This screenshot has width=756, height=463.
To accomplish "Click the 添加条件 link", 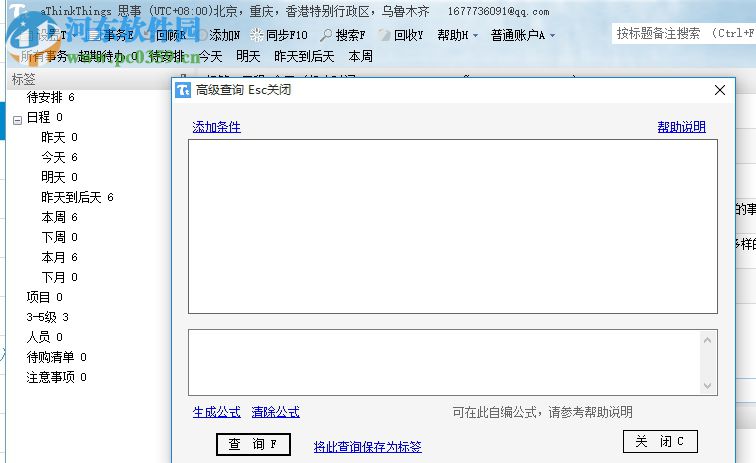I will [216, 127].
